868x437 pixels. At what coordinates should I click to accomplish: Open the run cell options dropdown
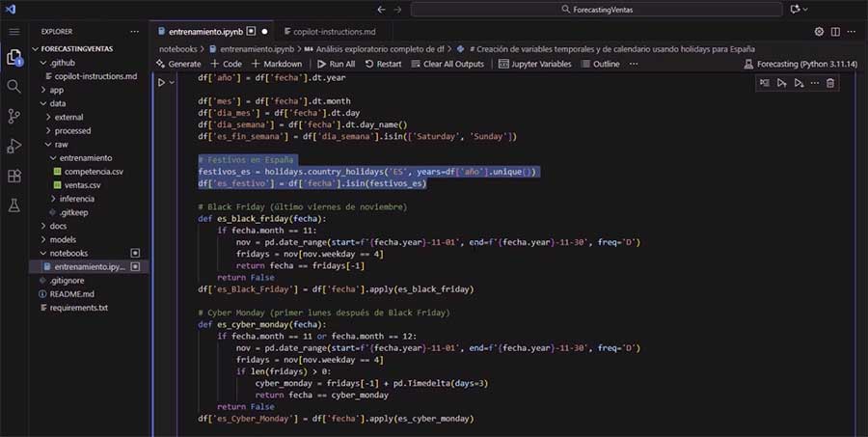coord(172,83)
